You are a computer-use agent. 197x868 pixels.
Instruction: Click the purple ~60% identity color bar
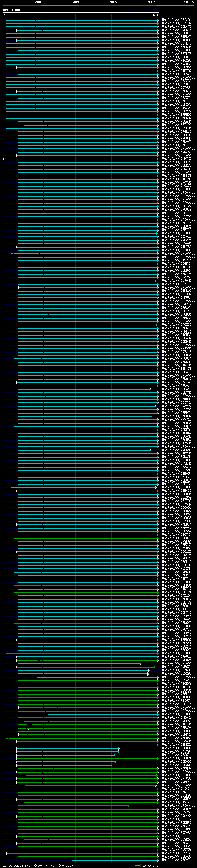pos(98,6)
